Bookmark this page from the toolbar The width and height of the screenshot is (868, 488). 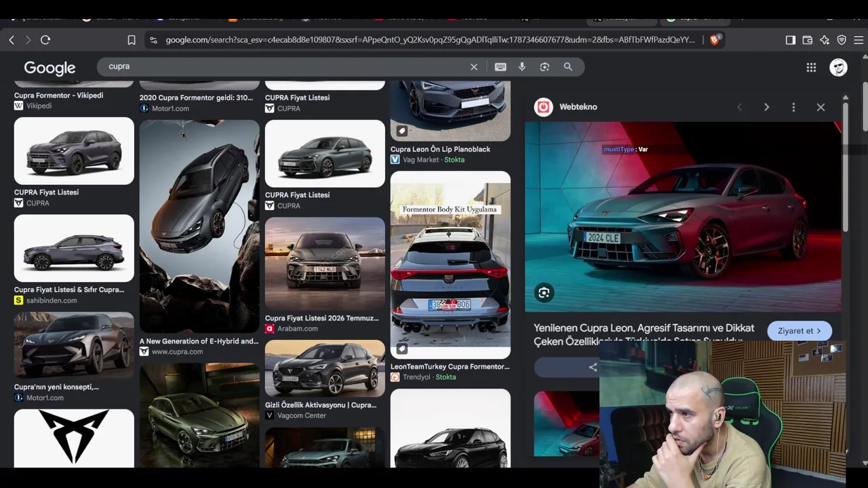(132, 40)
